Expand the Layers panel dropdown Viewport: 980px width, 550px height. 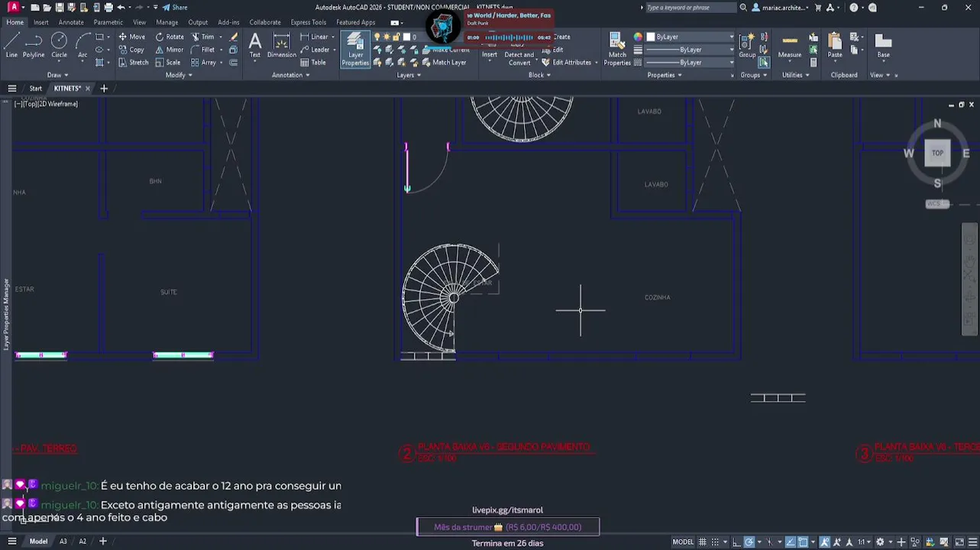[x=409, y=75]
